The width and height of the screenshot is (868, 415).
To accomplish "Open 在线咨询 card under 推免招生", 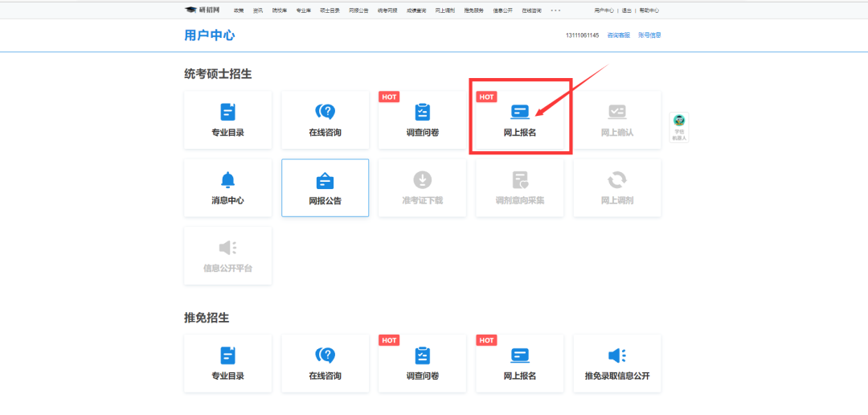I will click(325, 364).
